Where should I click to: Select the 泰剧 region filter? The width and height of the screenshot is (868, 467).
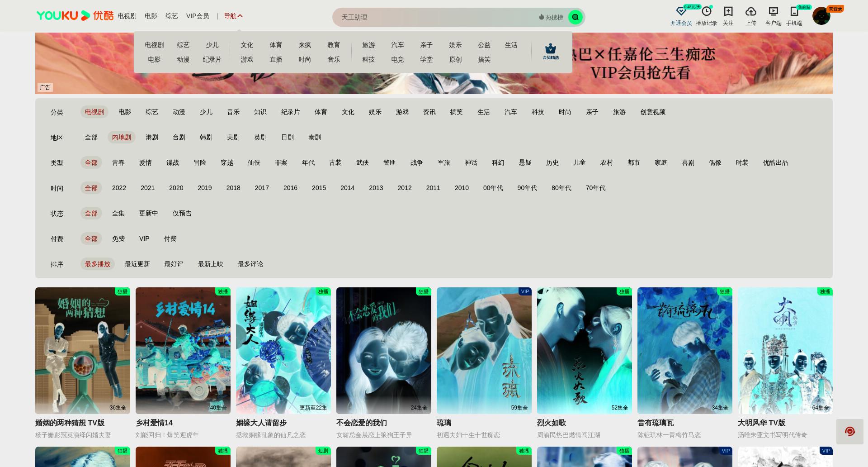[x=315, y=137]
